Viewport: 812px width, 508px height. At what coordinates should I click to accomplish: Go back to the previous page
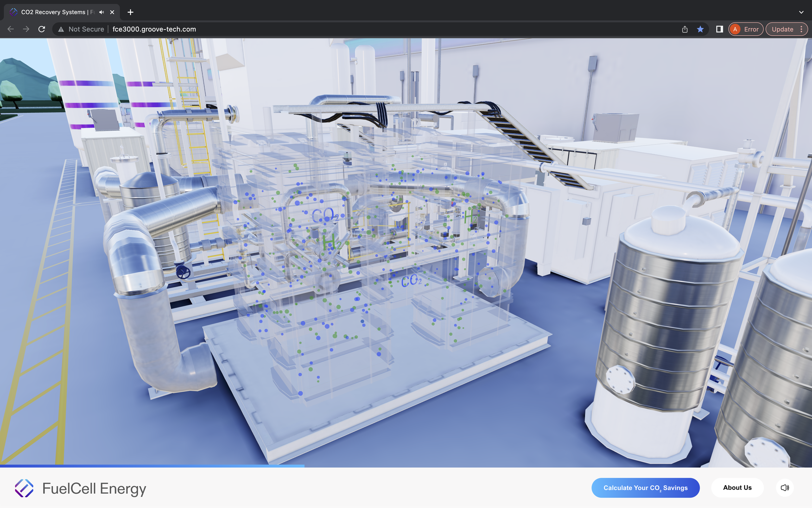[x=11, y=29]
